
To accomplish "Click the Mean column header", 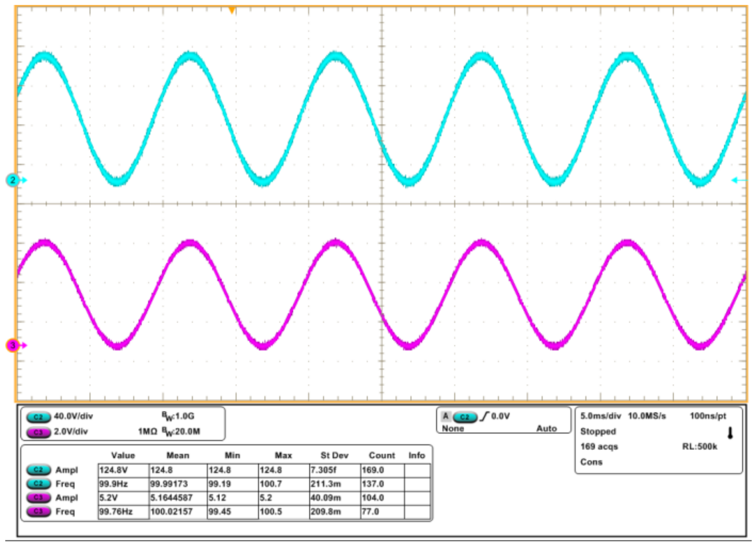I will 178,456.
